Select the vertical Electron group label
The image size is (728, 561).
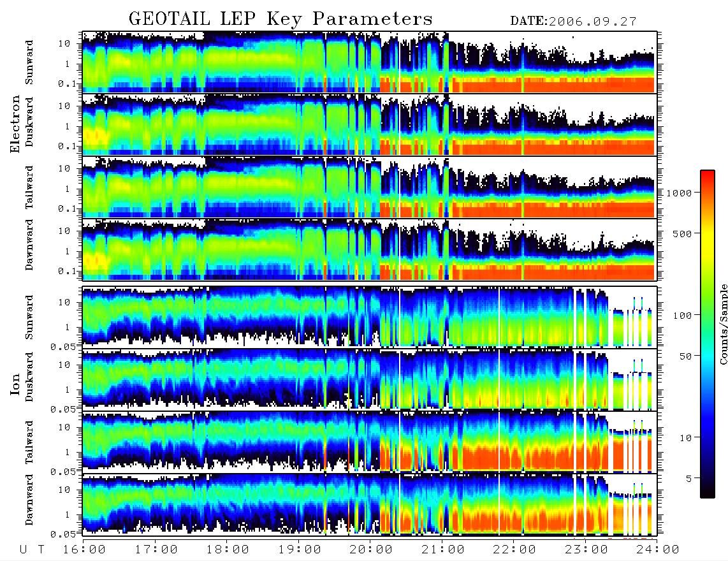[x=15, y=124]
